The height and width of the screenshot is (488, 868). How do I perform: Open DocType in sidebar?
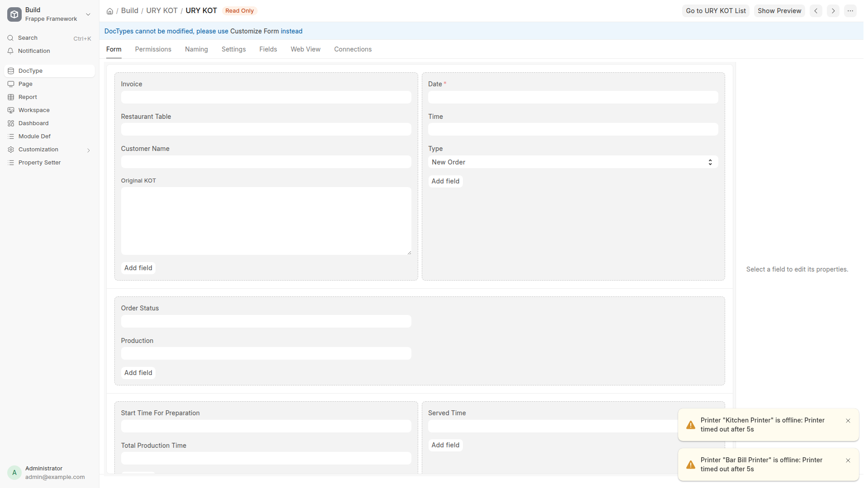(49, 71)
